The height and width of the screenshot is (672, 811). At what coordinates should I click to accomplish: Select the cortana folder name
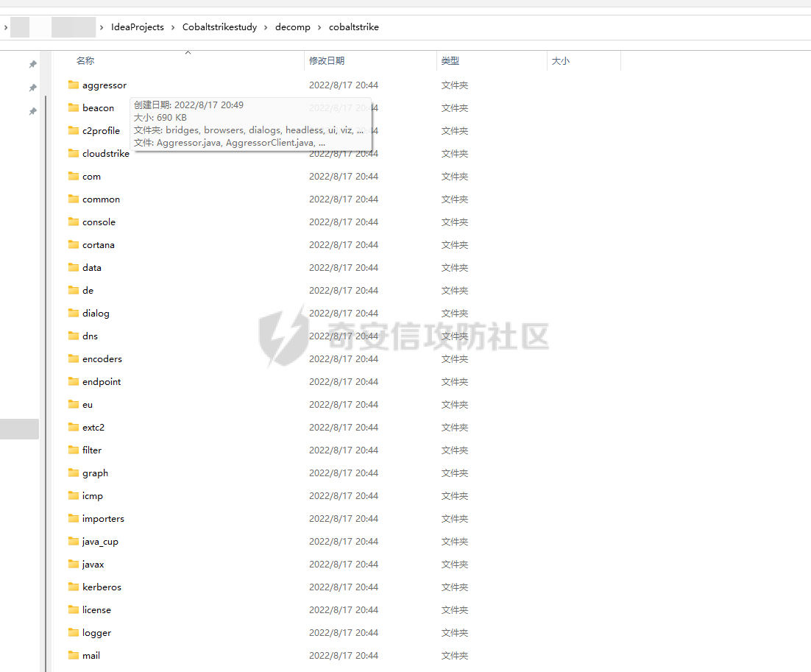99,244
